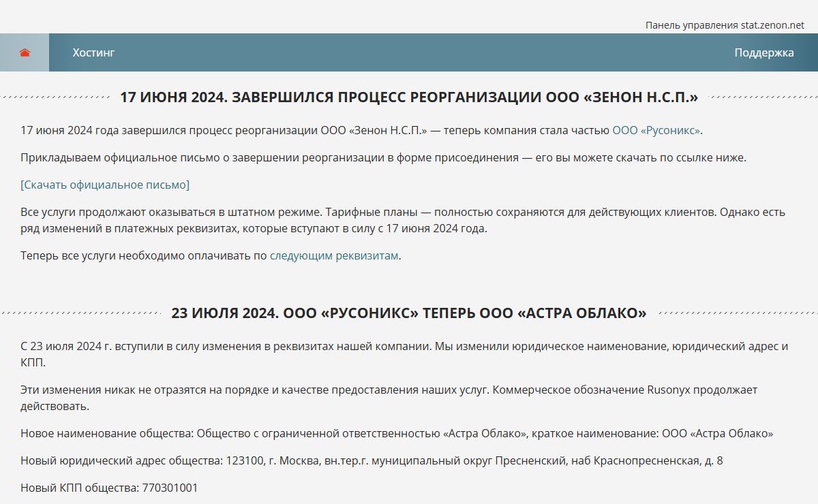
Task: Click heading about реорганизации ООО «Зенон Н.С.П.»
Action: [x=409, y=97]
